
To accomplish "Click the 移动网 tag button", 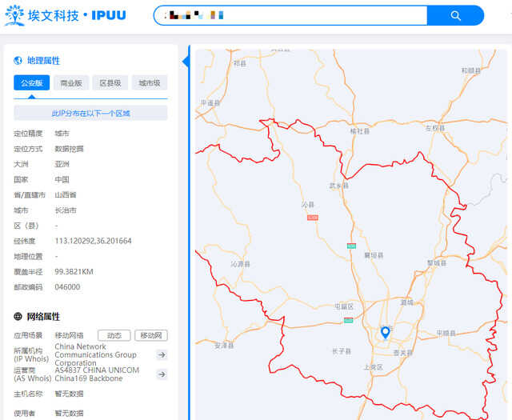I will coord(150,335).
